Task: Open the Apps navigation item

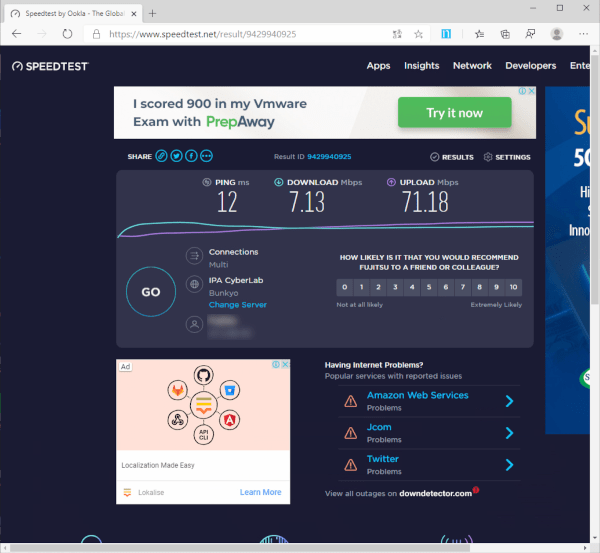Action: [378, 66]
